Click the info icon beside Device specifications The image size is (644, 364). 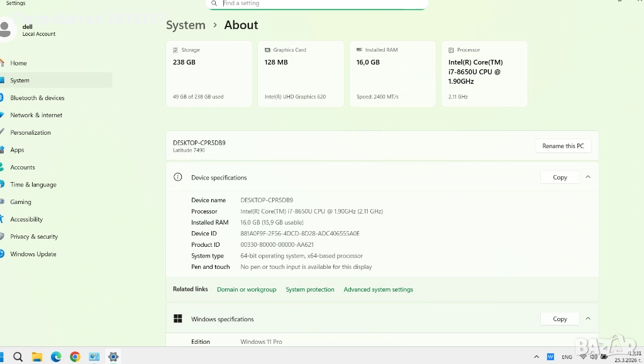[178, 178]
